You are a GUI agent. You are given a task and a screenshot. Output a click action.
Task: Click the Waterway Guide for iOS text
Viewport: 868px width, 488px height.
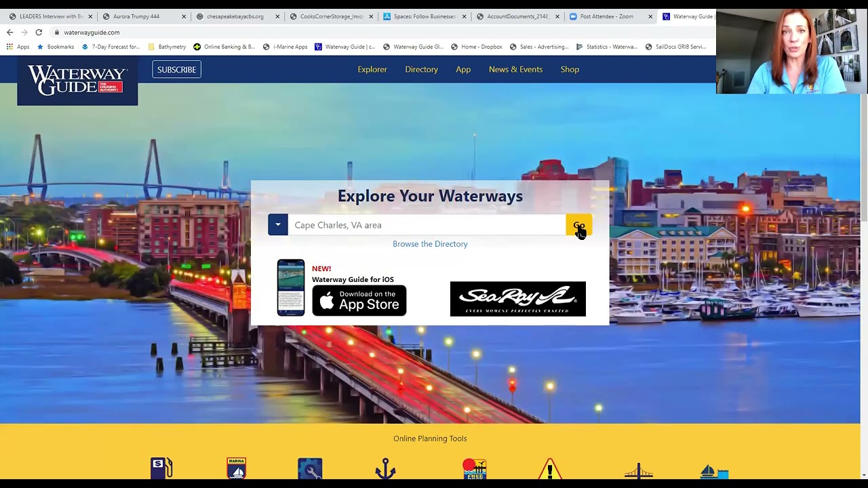point(353,279)
